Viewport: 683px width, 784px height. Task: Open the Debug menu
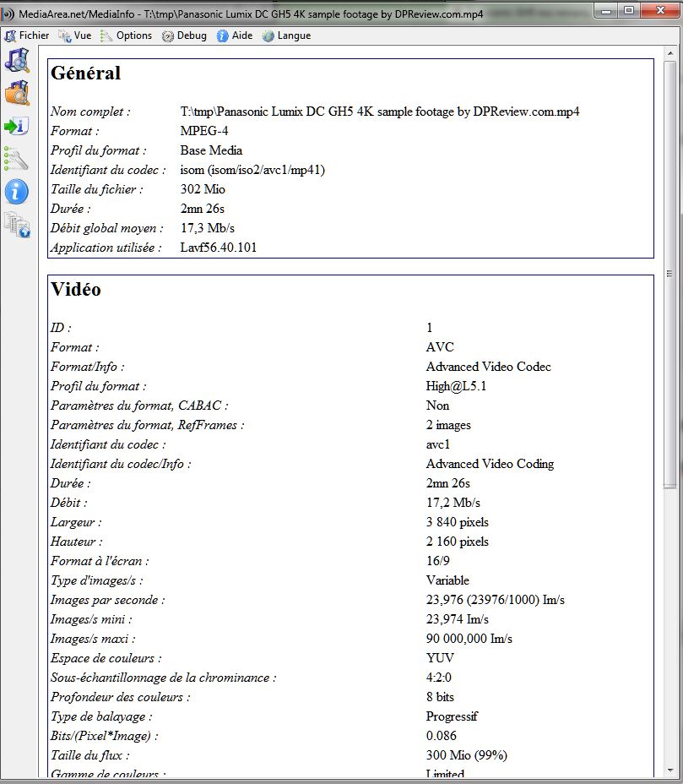pyautogui.click(x=184, y=35)
